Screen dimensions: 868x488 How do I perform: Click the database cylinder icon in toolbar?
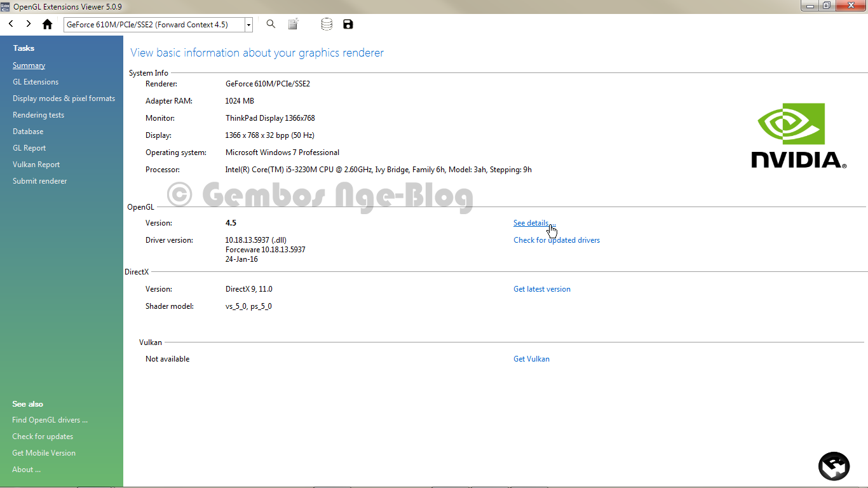tap(327, 24)
